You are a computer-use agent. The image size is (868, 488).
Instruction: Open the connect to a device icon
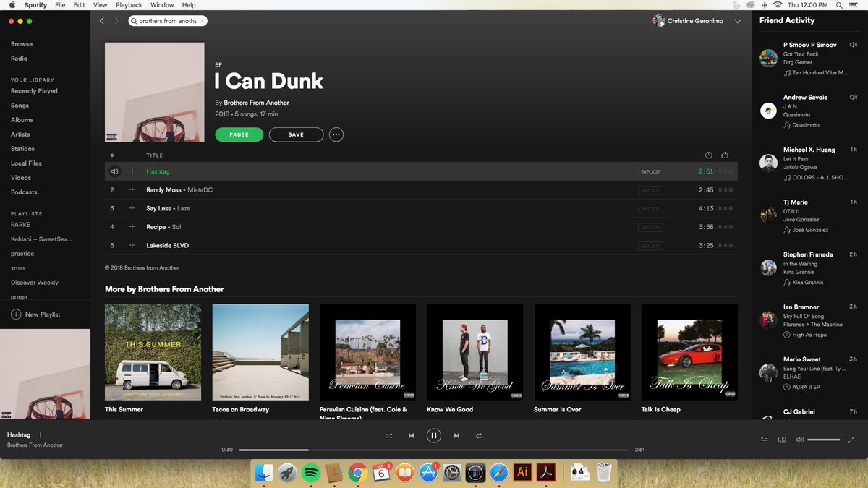pos(782,440)
